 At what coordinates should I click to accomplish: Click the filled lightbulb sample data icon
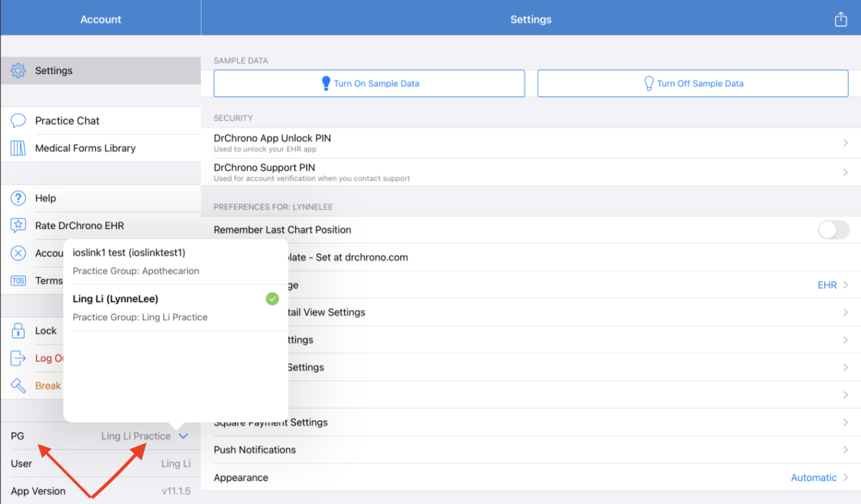click(326, 83)
